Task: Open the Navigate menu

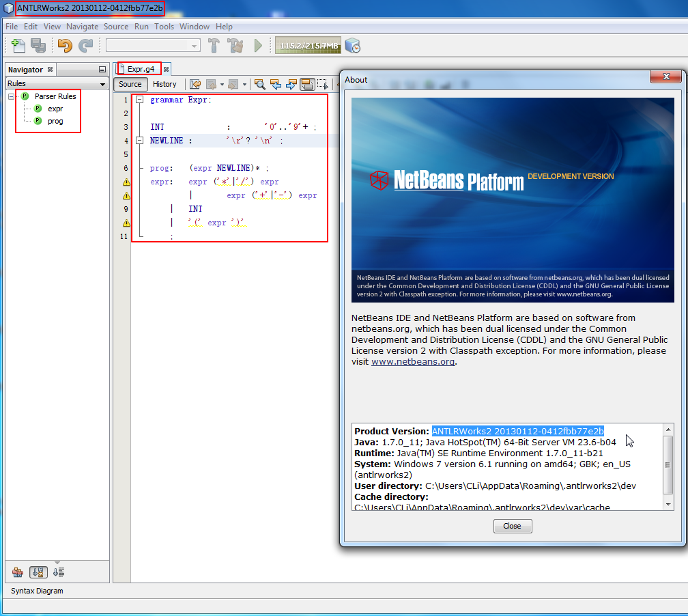Action: pos(83,27)
